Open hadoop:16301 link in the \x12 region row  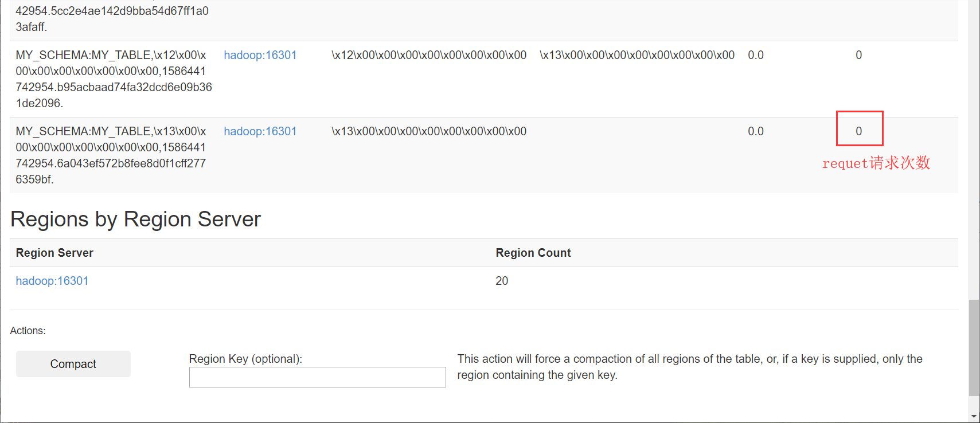pos(260,55)
